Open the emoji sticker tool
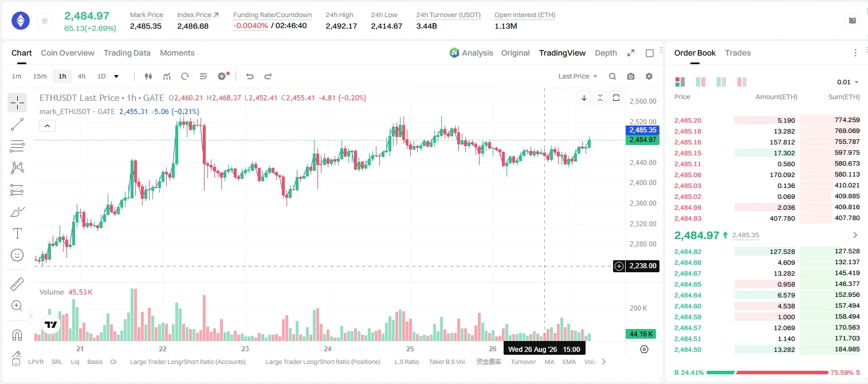Image resolution: width=868 pixels, height=384 pixels. [17, 255]
